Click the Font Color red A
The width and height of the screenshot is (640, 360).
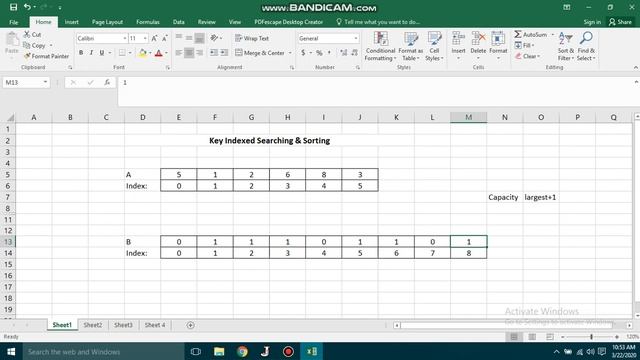tap(159, 53)
